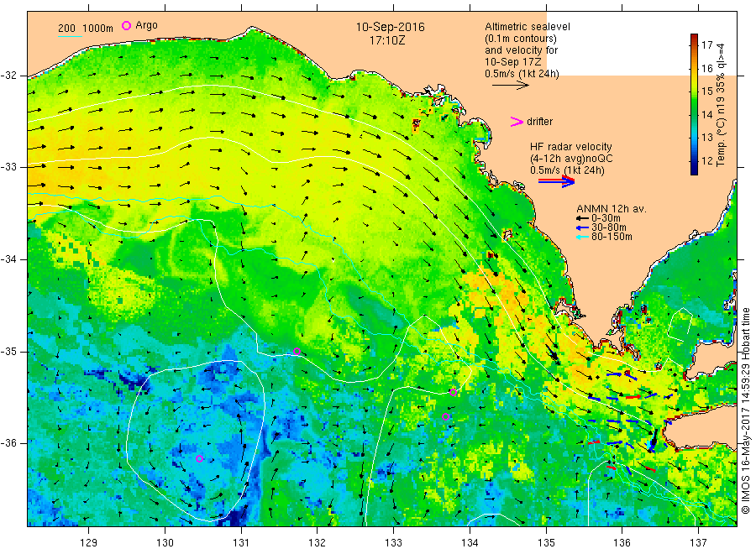Click the 134 longitude axis label
This screenshot has height=554, width=756.
click(x=470, y=543)
